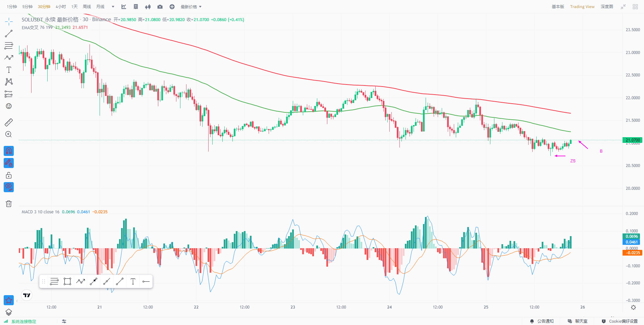This screenshot has width=644, height=325.
Task: Pick the Text tool in floating toolbar
Action: pos(133,282)
